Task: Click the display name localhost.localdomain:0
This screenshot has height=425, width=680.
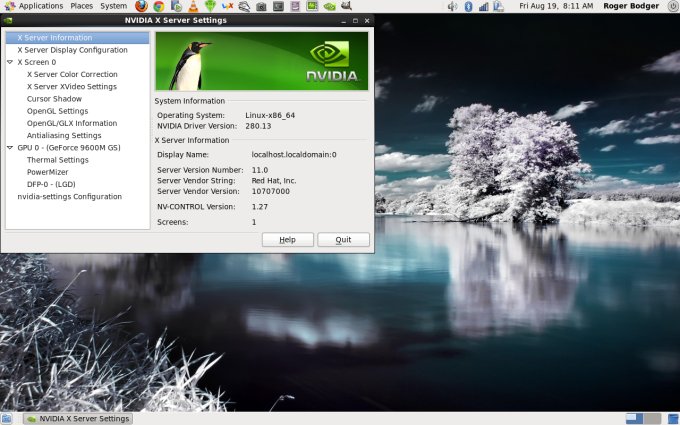Action: [294, 154]
